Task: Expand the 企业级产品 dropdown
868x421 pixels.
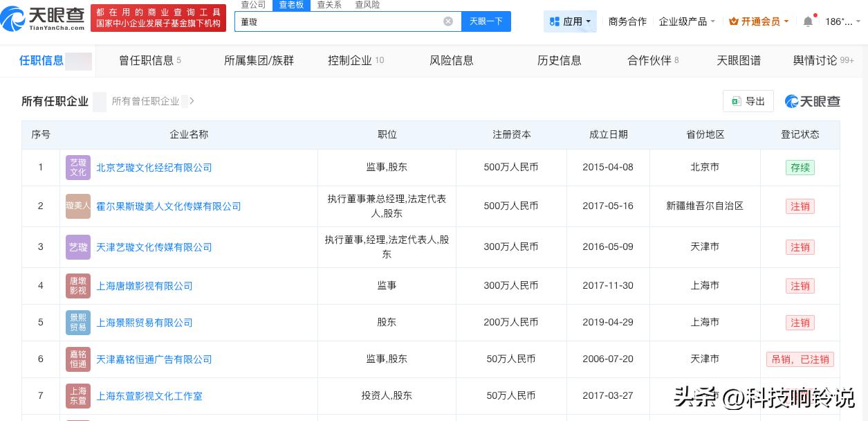Action: pyautogui.click(x=687, y=21)
